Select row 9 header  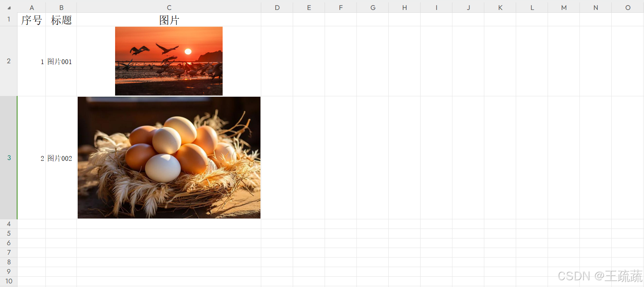9,271
